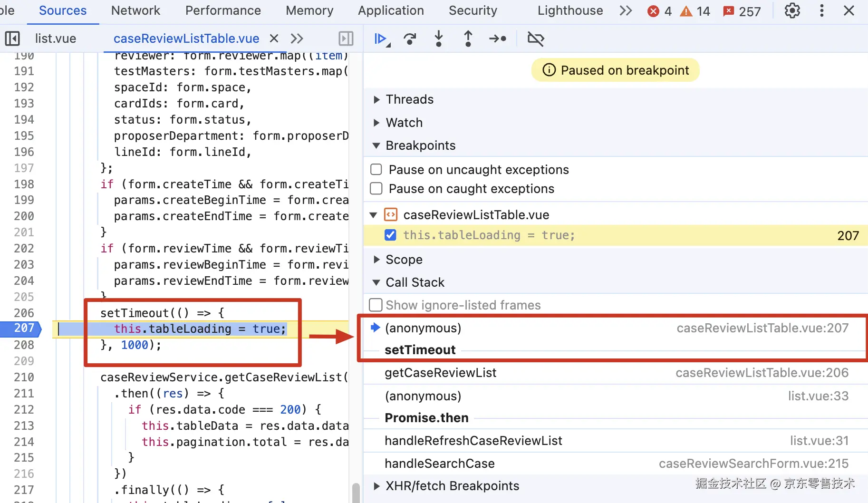Switch to the Network tab
This screenshot has height=503, width=868.
[135, 11]
